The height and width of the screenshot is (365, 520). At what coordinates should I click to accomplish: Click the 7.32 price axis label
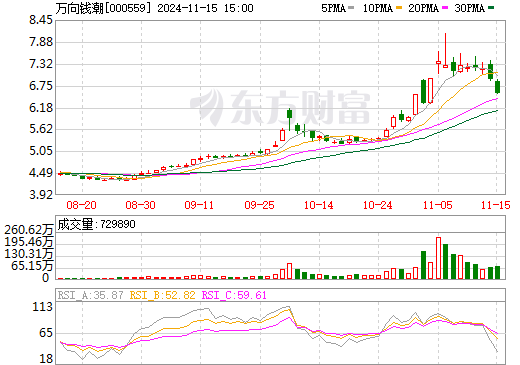click(41, 64)
